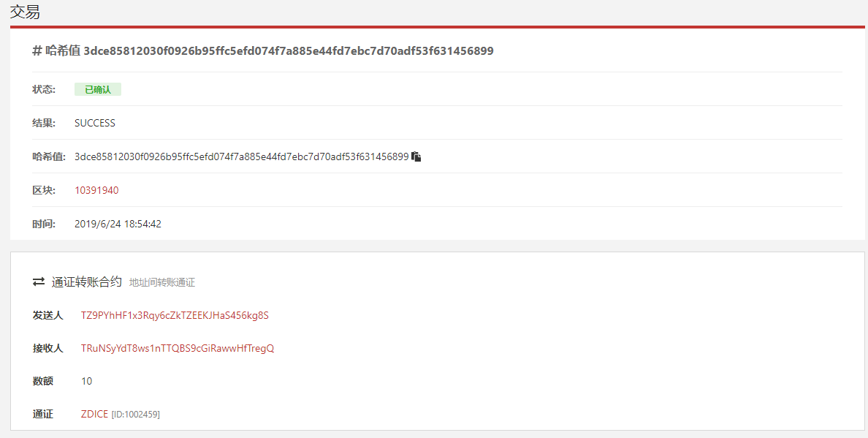The width and height of the screenshot is (868, 438).
Task: Click the 数额 label
Action: 42,382
